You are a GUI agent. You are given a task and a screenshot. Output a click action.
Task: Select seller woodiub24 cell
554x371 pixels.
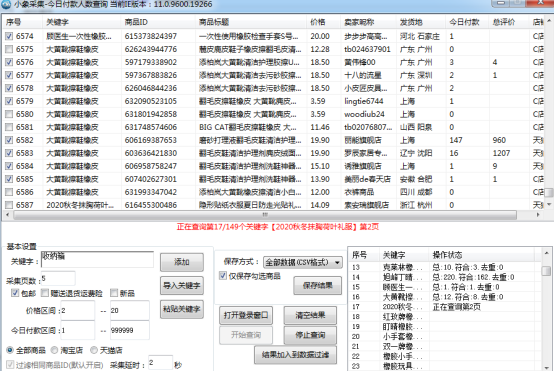coord(364,114)
